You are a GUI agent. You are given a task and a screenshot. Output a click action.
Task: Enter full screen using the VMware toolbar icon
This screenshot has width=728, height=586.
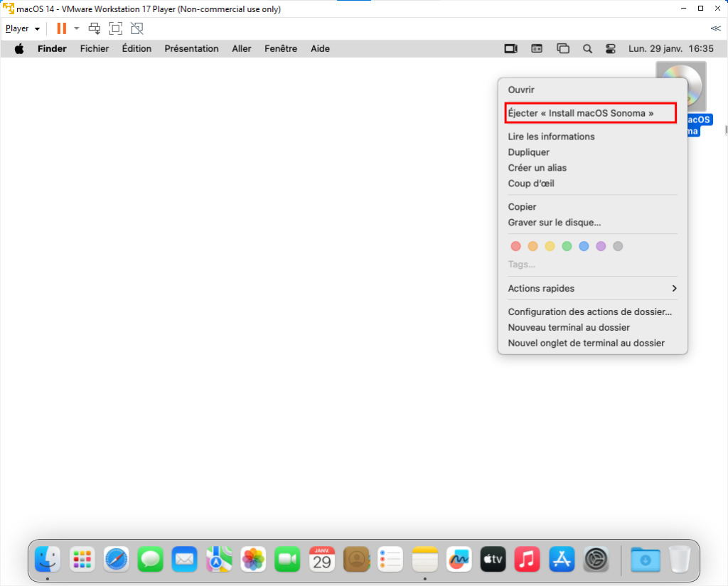tap(116, 28)
